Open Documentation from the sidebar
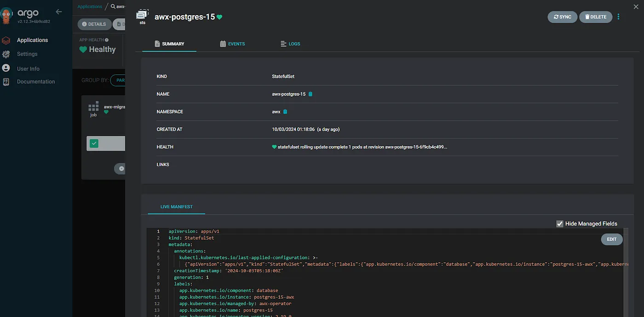Screen dimensions: 644x317 pos(36,82)
